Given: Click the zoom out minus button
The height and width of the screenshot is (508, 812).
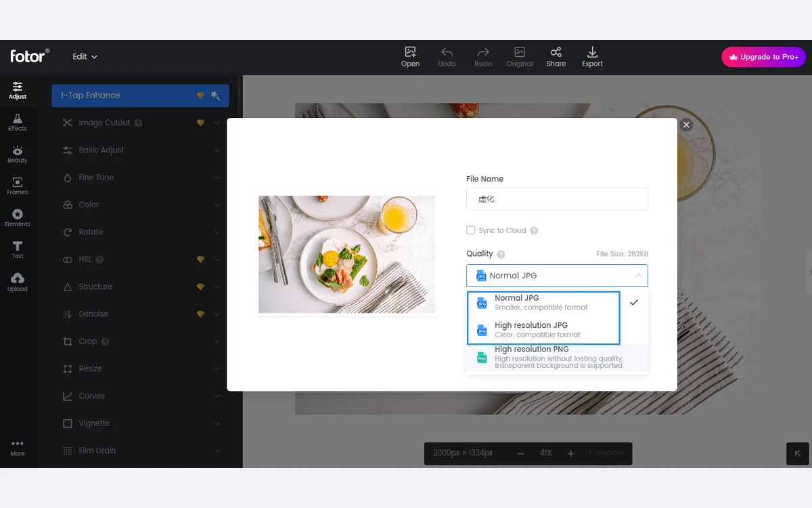Looking at the screenshot, I should click(x=520, y=453).
